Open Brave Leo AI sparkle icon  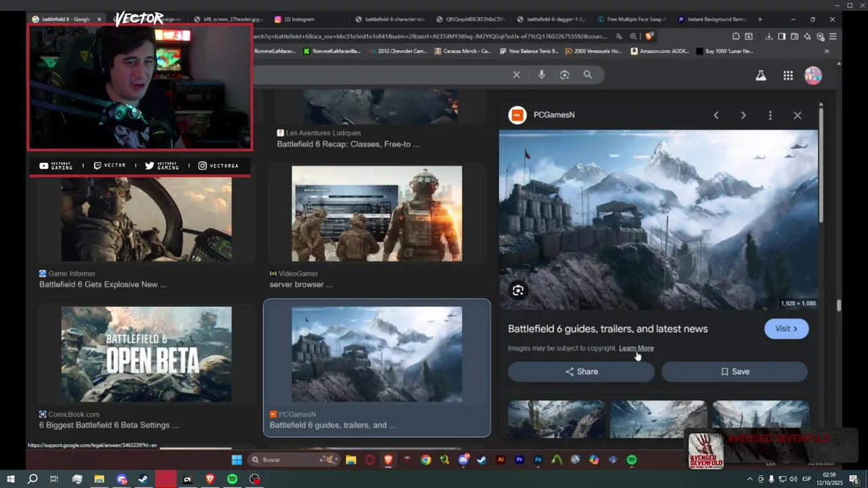click(x=807, y=37)
